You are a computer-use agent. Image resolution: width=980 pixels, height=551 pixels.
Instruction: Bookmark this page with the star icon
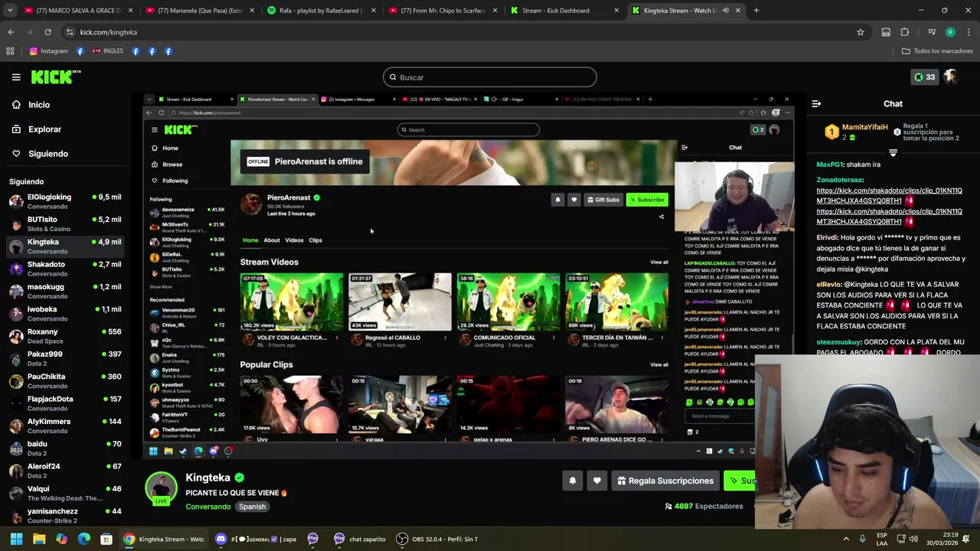click(x=861, y=32)
